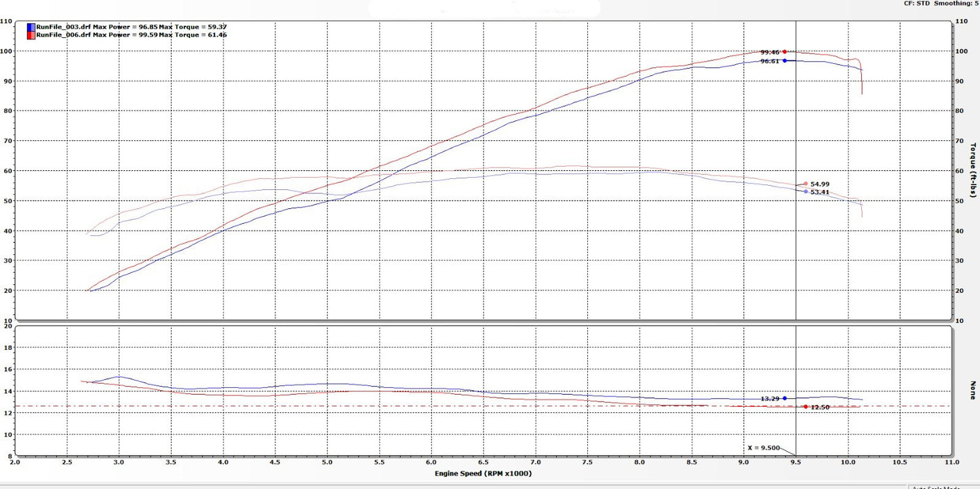This screenshot has height=489, width=980.
Task: Click the torque marker labeled 53.41
Action: (x=806, y=191)
